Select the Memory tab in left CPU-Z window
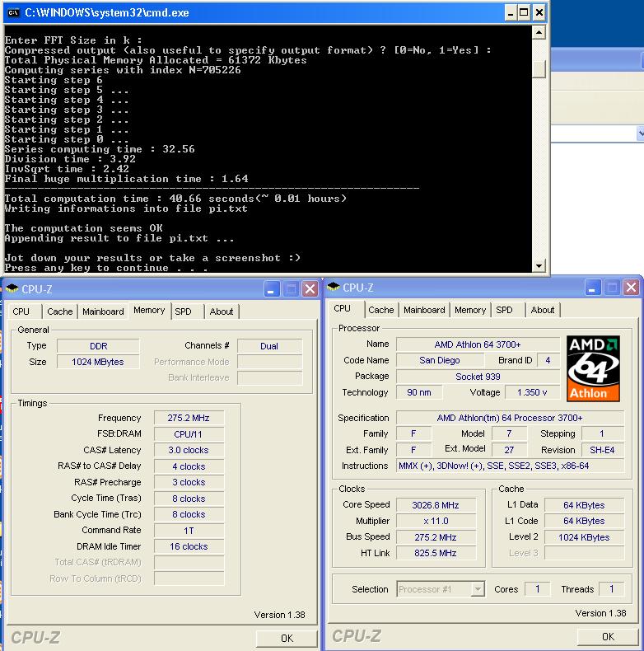Screen dimensions: 644x651 click(x=149, y=310)
